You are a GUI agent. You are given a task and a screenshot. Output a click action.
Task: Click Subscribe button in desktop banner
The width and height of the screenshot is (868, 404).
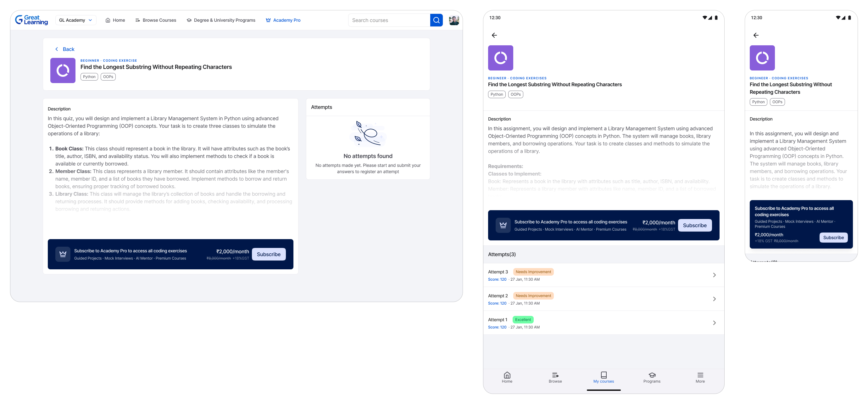[269, 254]
